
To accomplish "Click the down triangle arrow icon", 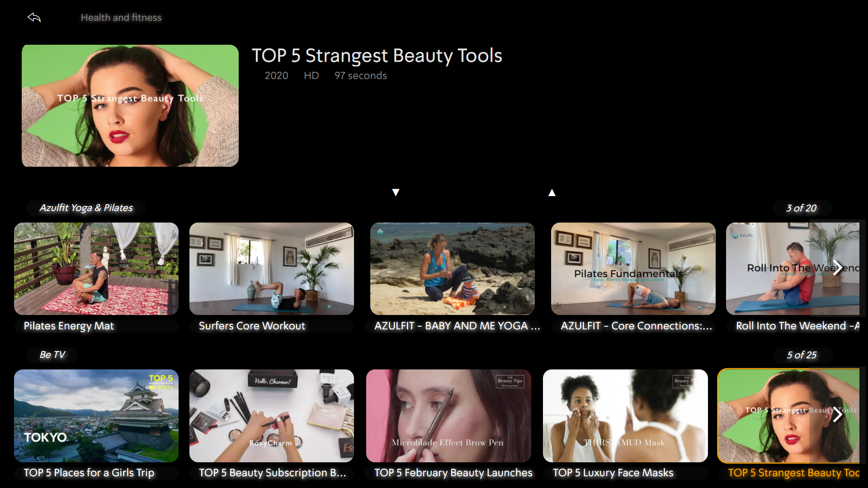I will [x=396, y=192].
